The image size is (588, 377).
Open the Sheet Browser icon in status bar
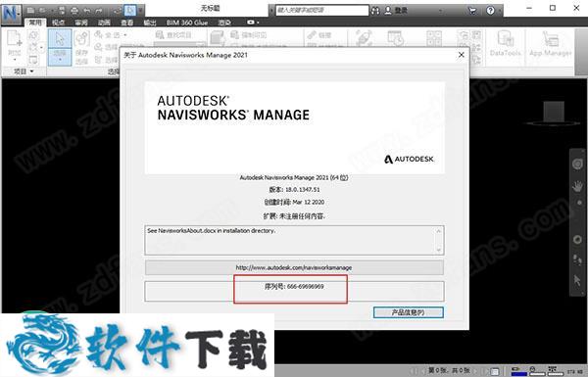(494, 371)
